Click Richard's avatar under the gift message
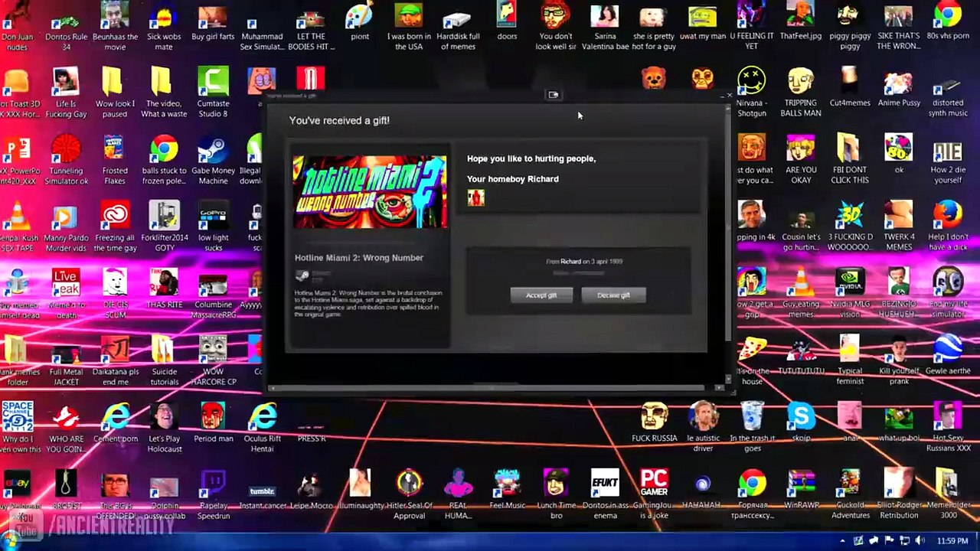980x551 pixels. tap(475, 197)
